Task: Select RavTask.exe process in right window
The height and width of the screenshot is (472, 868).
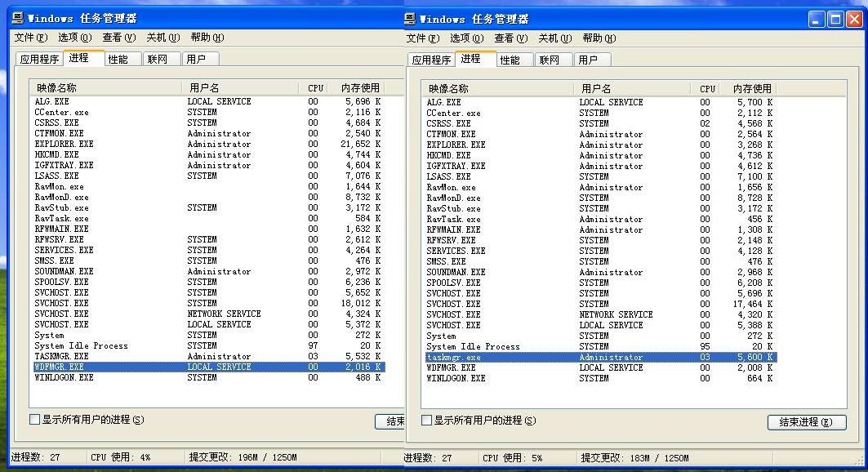Action: pos(601,219)
